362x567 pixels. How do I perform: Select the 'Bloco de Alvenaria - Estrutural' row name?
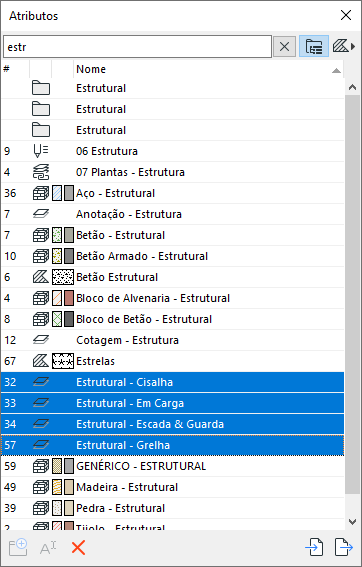153,298
